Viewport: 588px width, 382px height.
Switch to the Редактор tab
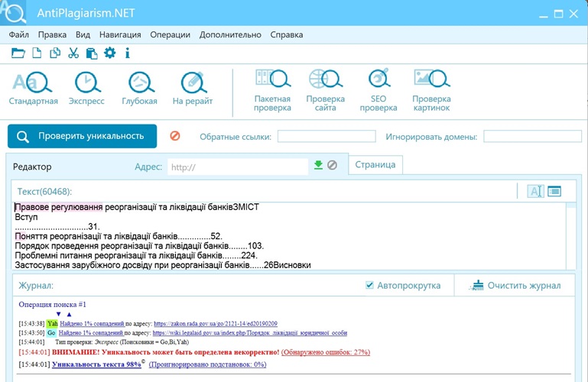click(32, 167)
